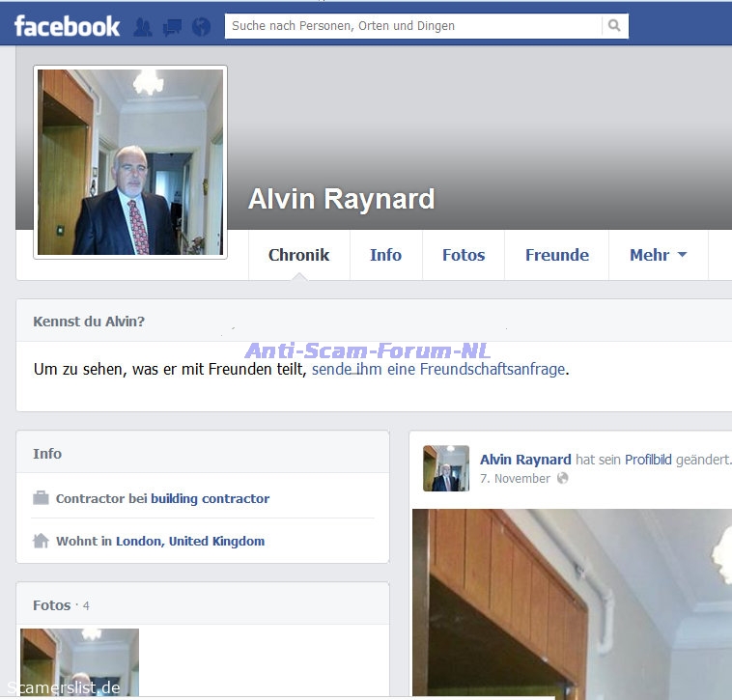Click the Facebook logo
This screenshot has width=732, height=700.
pyautogui.click(x=67, y=26)
